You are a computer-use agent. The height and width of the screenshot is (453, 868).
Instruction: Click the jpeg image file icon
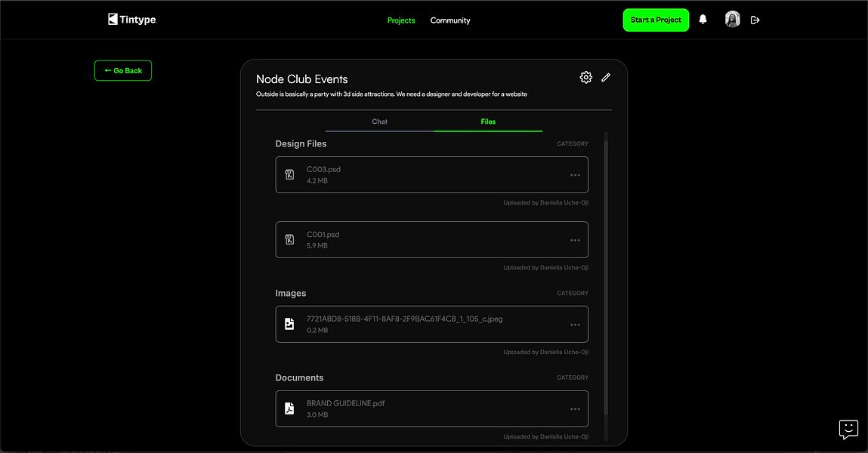pyautogui.click(x=289, y=324)
